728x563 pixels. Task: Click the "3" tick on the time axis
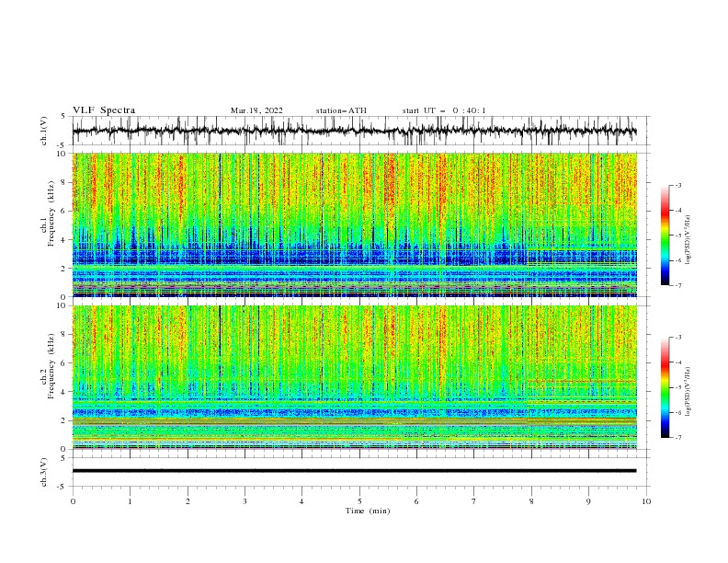tap(245, 501)
